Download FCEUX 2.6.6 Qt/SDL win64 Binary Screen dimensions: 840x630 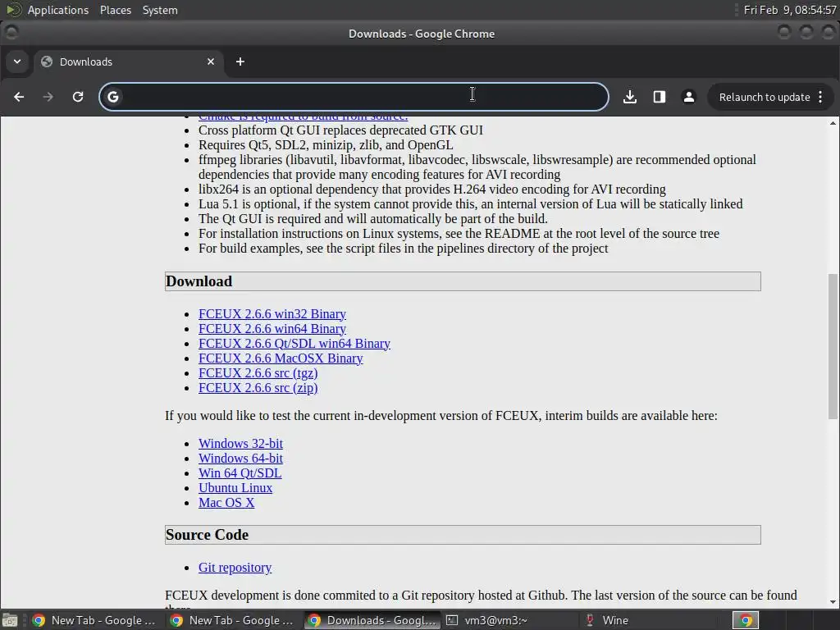click(x=294, y=344)
